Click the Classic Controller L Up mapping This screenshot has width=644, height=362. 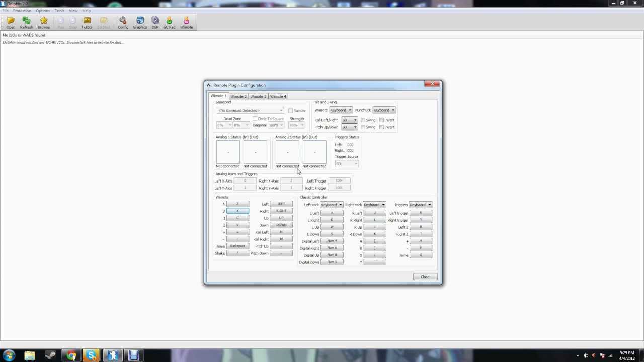click(332, 227)
